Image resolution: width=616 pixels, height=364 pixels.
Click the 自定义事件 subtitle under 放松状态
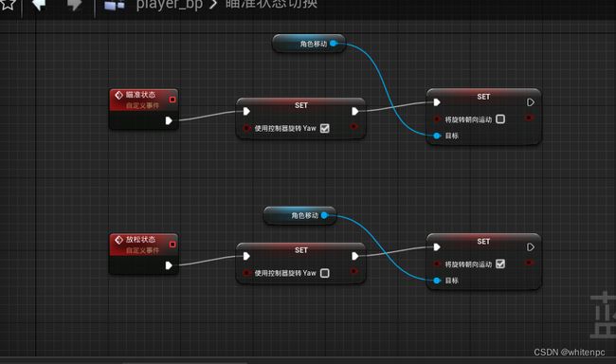(x=142, y=251)
